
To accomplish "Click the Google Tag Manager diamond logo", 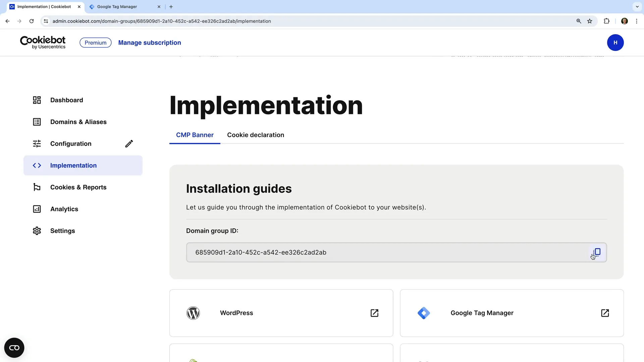I will click(424, 313).
